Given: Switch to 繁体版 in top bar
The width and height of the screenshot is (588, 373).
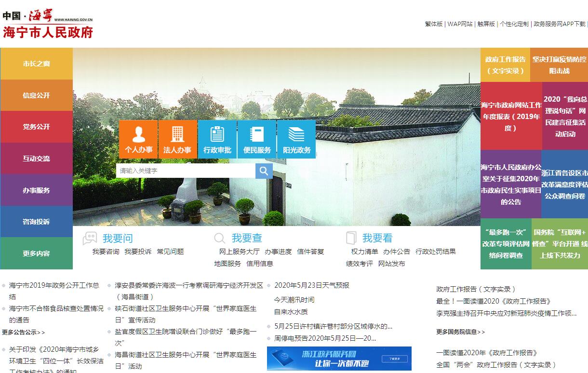Looking at the screenshot, I should coord(433,24).
